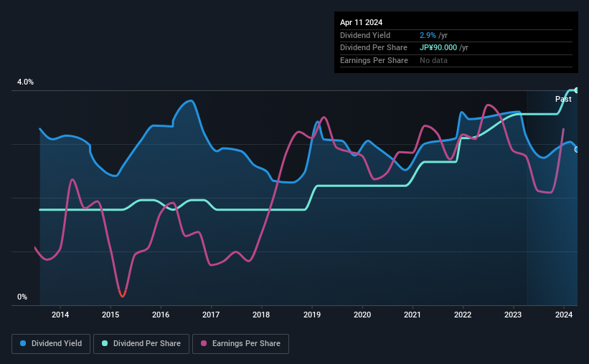The image size is (589, 364).
Task: Click the teal dot in Dividend Per Share legend
Action: (105, 344)
